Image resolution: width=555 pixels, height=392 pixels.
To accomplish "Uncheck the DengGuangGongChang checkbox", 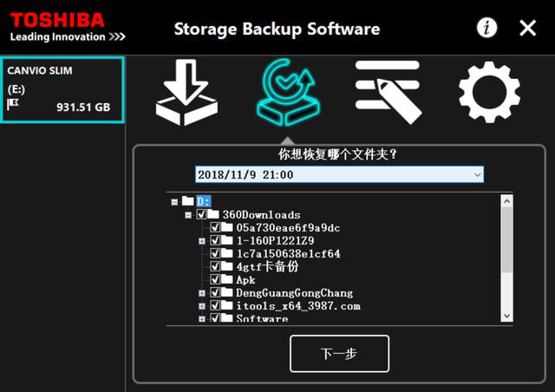I will point(215,292).
